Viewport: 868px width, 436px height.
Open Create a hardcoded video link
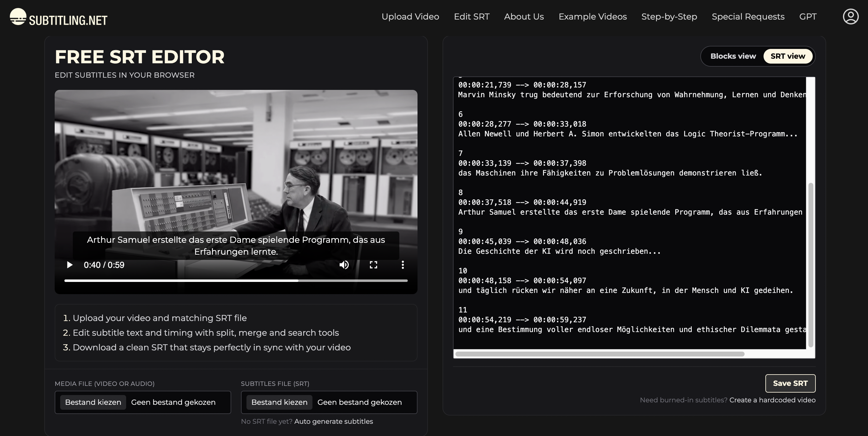772,400
